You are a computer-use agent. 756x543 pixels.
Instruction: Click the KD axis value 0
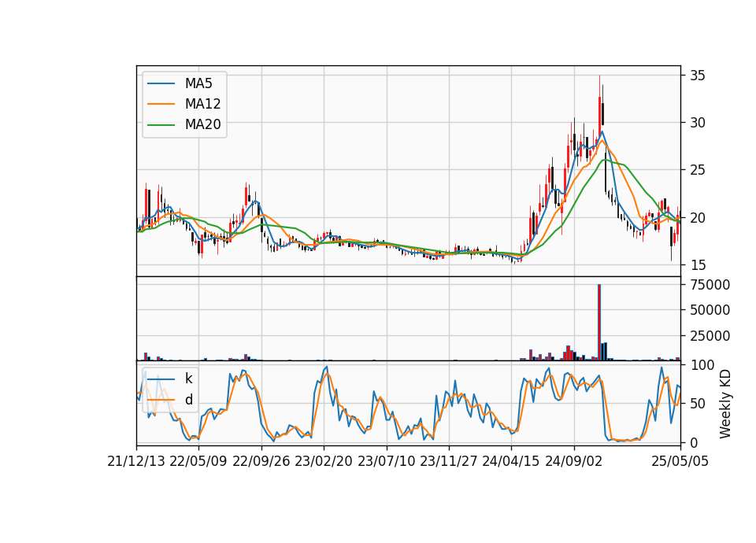point(693,443)
